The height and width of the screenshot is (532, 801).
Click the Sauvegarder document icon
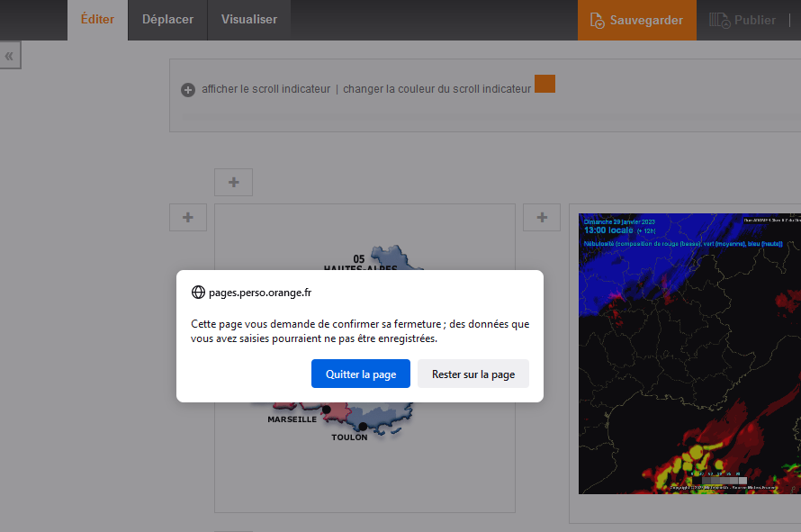(x=598, y=21)
